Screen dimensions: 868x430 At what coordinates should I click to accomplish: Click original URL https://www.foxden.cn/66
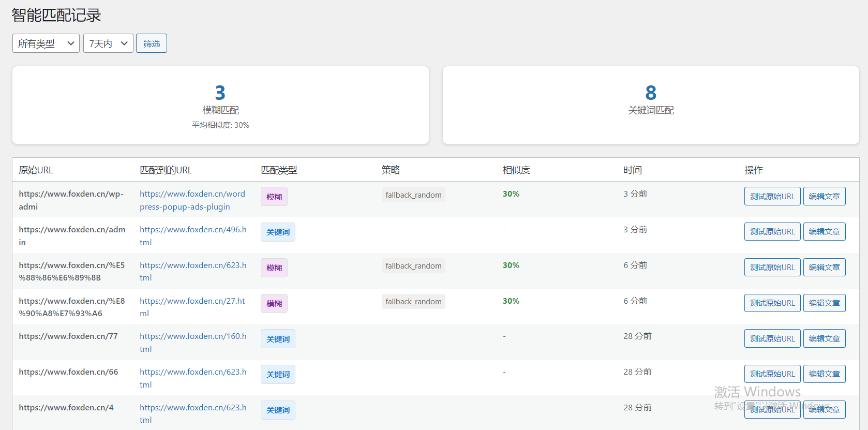[x=69, y=372]
